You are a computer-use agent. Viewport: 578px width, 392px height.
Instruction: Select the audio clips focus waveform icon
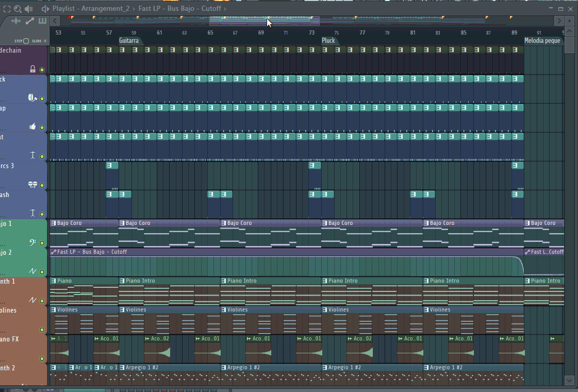(x=16, y=21)
